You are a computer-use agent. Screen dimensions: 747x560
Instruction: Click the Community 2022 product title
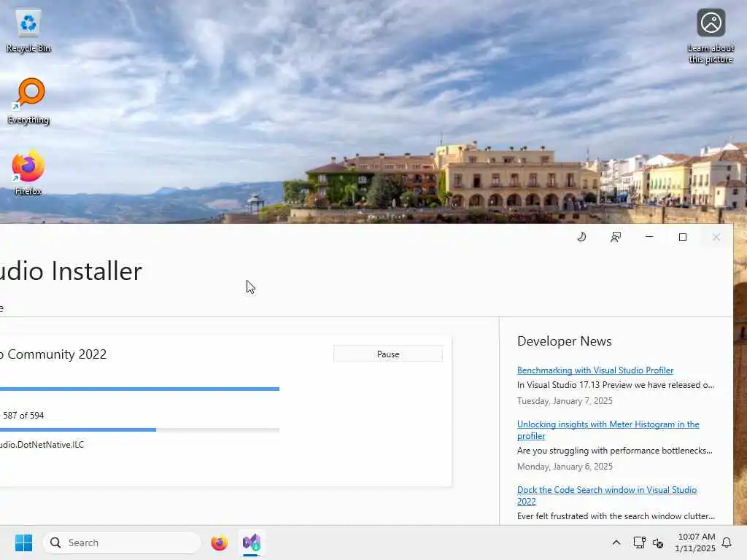53,354
